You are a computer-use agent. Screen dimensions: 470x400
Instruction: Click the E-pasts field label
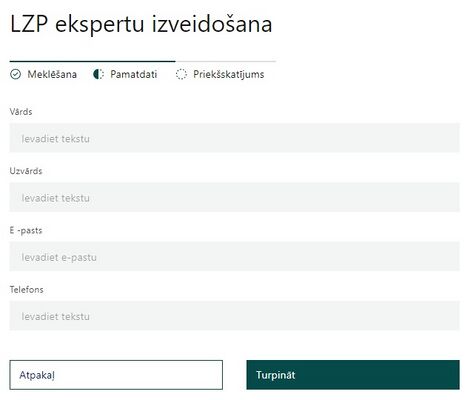click(x=26, y=230)
